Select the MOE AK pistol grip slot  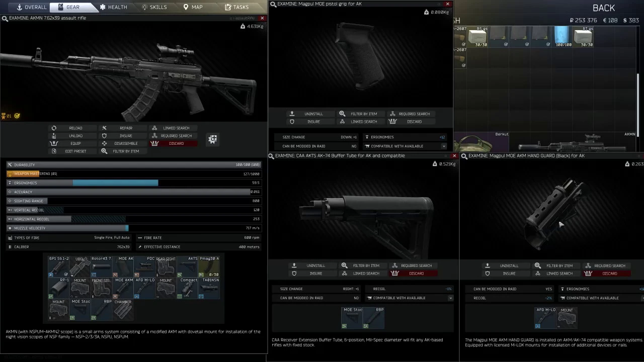click(x=123, y=266)
